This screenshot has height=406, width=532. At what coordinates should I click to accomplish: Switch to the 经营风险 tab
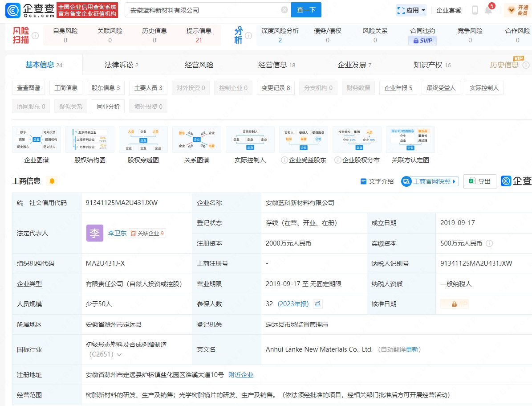pos(199,65)
